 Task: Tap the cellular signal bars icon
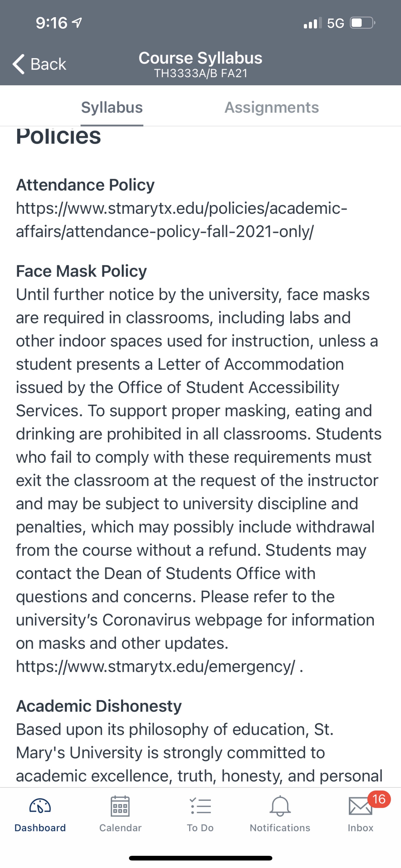312,23
